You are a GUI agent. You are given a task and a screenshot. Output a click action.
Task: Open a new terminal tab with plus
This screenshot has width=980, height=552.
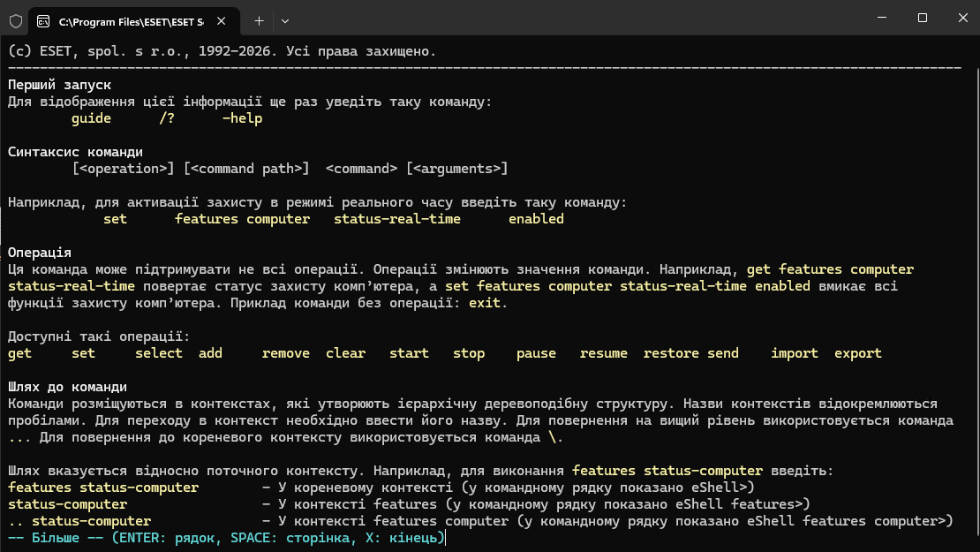pyautogui.click(x=259, y=21)
